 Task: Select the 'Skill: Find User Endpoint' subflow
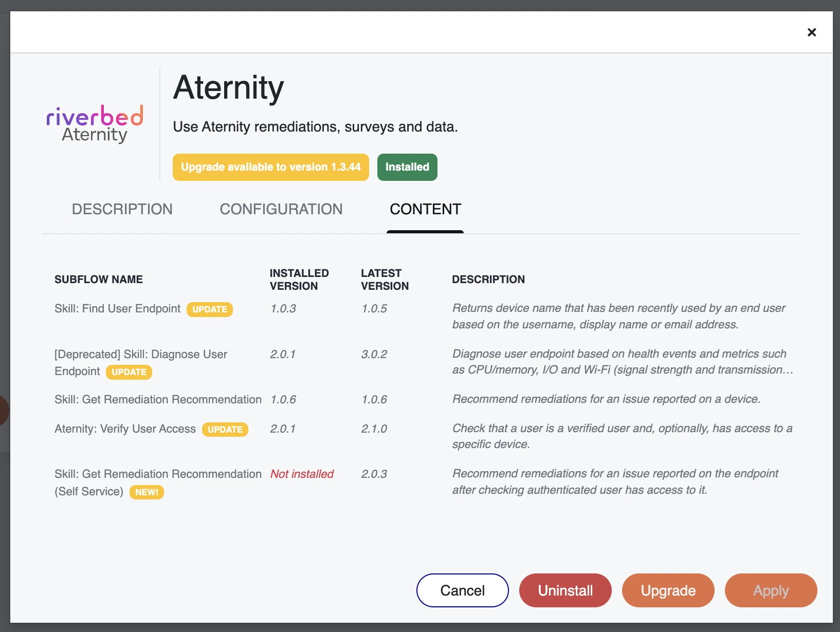click(118, 309)
